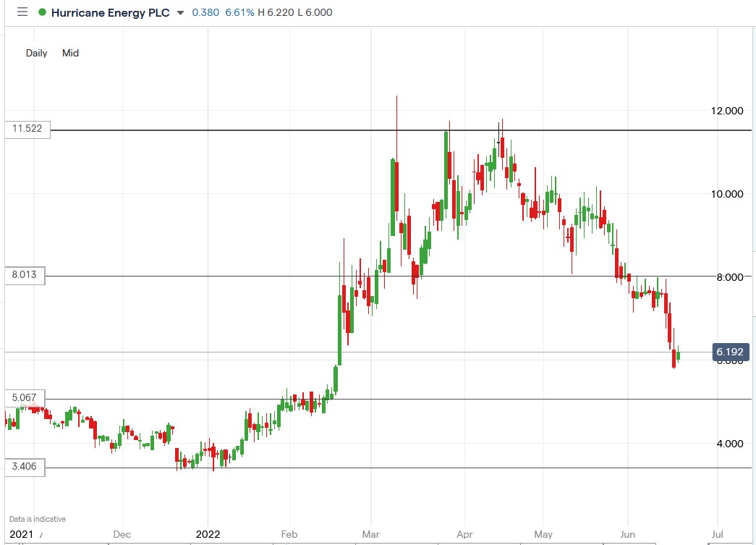Open the hamburger menu
This screenshot has width=756, height=545.
coord(22,12)
